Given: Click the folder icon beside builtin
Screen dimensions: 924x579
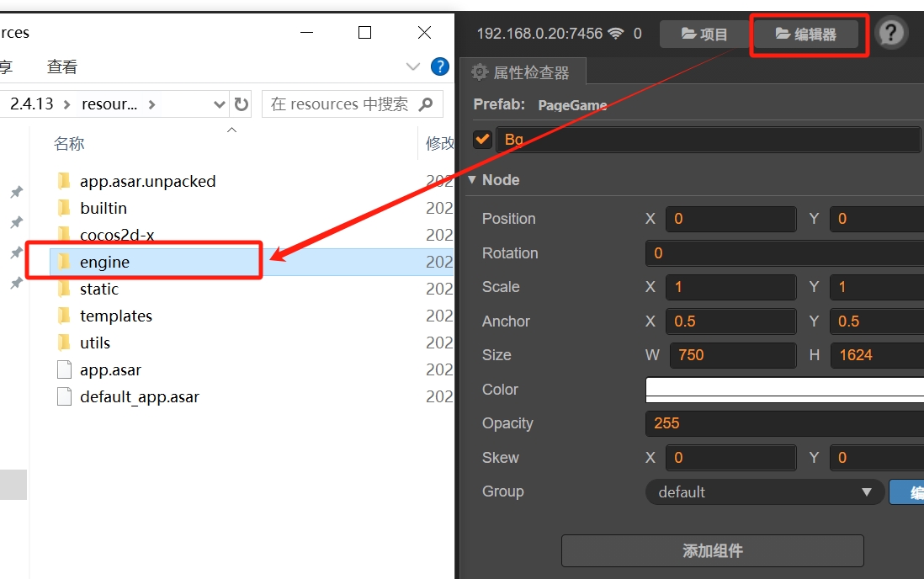Looking at the screenshot, I should coord(64,208).
